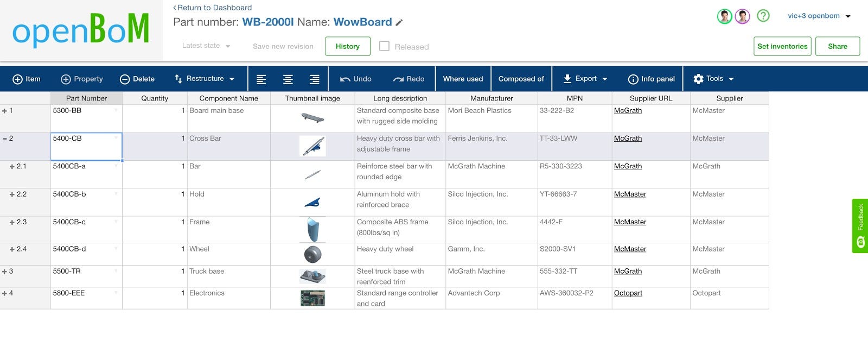Open Frame thumbnail image
Screen dimensions: 868x359
pyautogui.click(x=313, y=229)
